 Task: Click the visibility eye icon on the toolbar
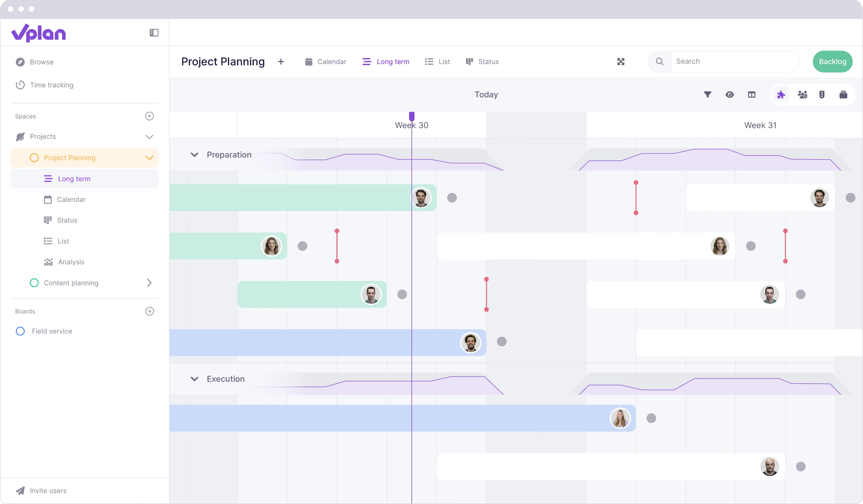click(730, 94)
